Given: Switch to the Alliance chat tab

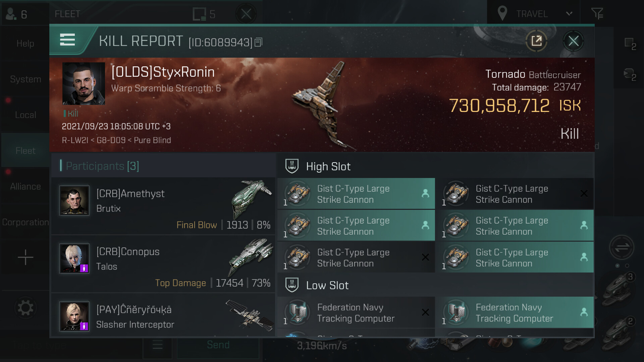Looking at the screenshot, I should [x=25, y=187].
